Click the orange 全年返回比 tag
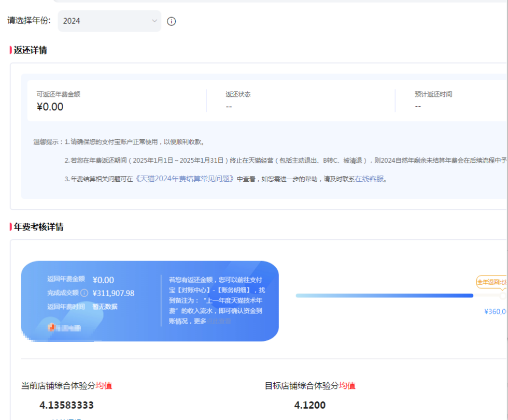Image resolution: width=508 pixels, height=420 pixels. tap(491, 282)
